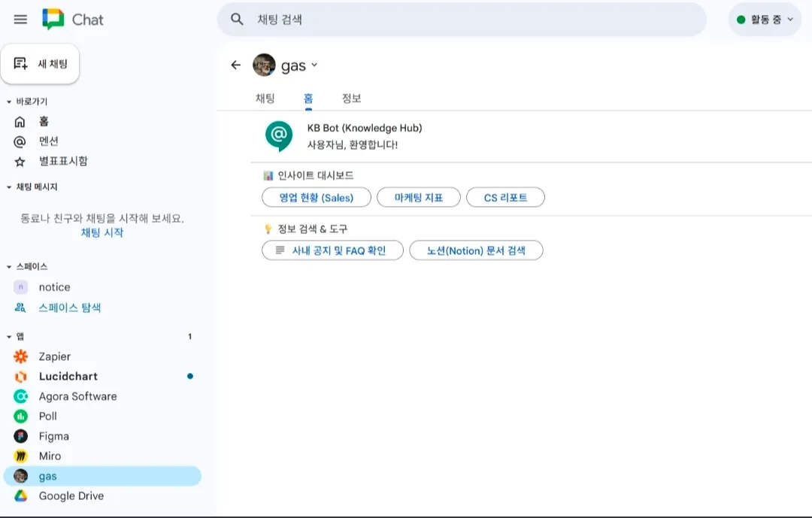
Task: Focus the 채팅 검색 search field
Action: [x=462, y=20]
